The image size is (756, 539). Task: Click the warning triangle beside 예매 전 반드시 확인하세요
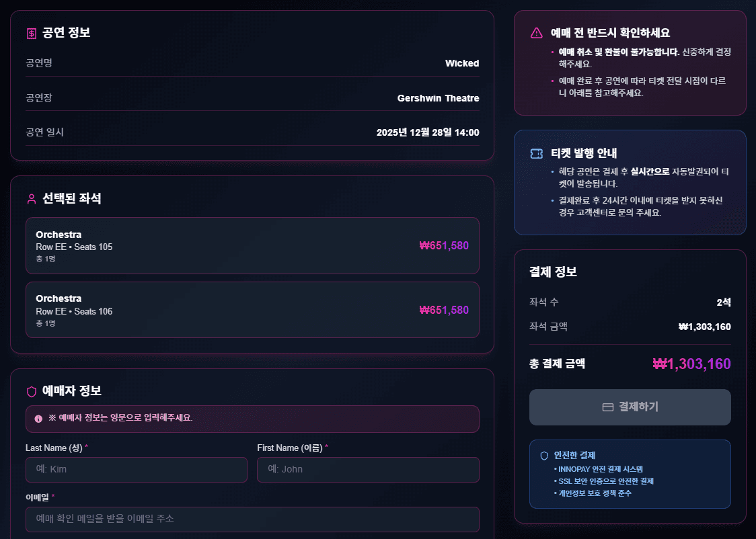tap(535, 32)
